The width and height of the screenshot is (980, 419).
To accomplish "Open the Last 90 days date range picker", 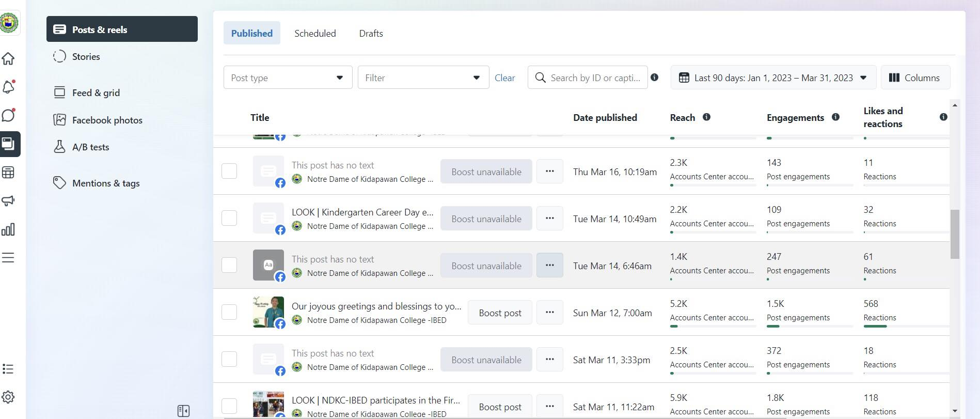I will [773, 77].
